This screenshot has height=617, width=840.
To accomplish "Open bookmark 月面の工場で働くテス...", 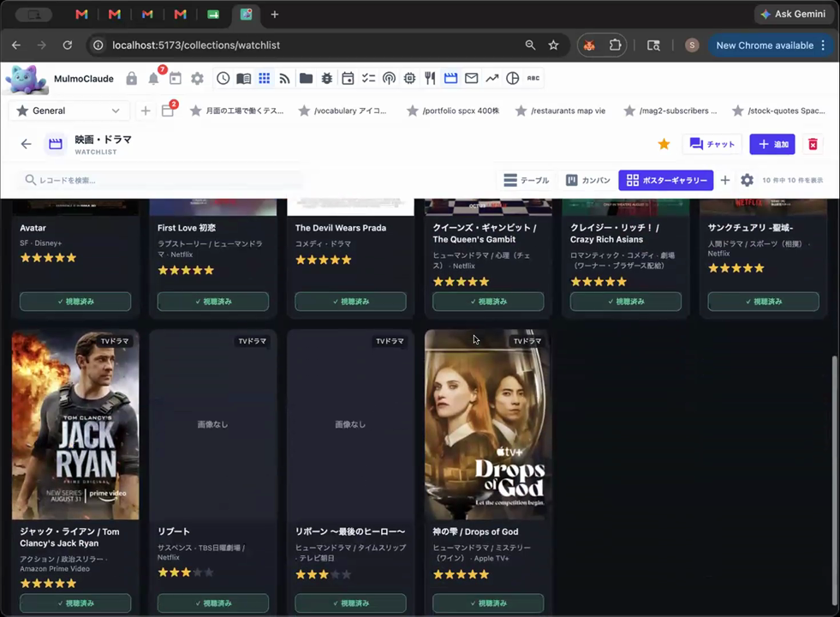I will coord(237,111).
